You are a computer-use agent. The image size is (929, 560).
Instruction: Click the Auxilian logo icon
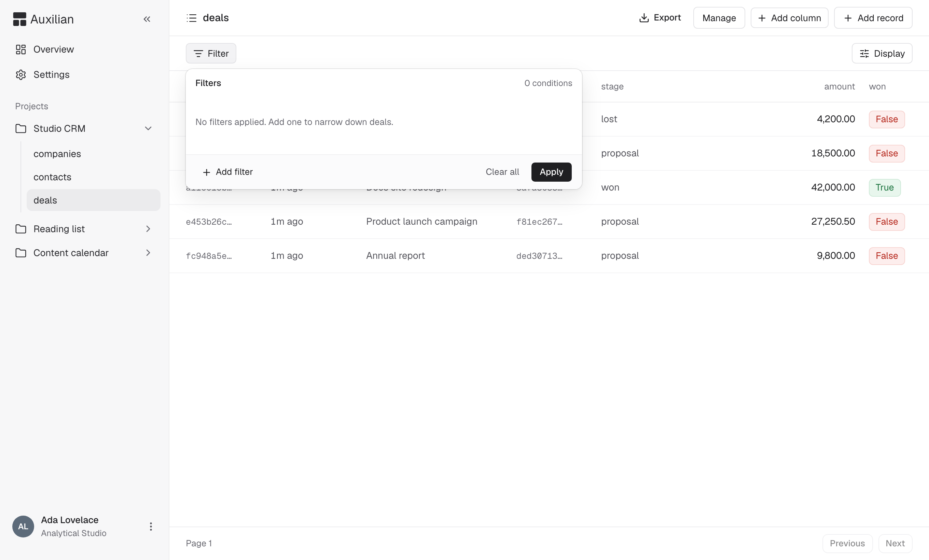tap(19, 19)
